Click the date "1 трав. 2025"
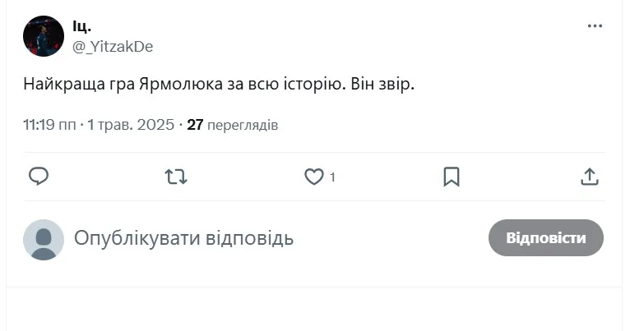The height and width of the screenshot is (331, 644). click(131, 125)
